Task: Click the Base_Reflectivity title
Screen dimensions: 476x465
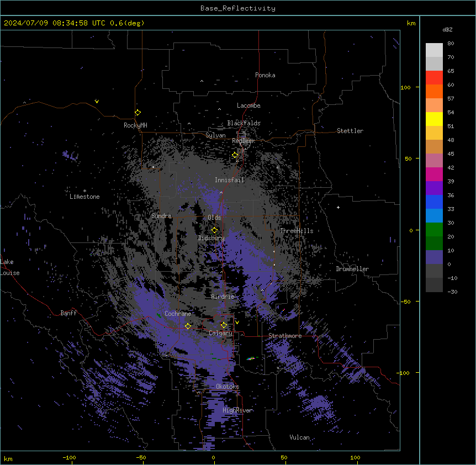Action: point(238,8)
